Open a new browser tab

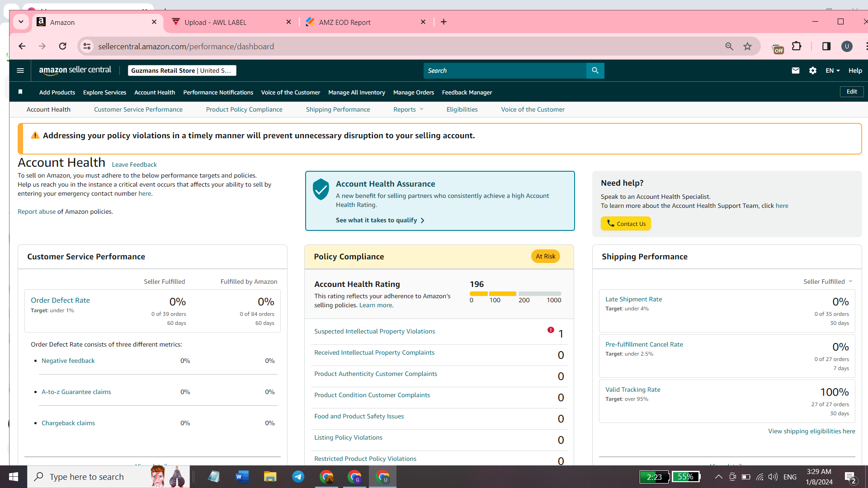(x=444, y=22)
